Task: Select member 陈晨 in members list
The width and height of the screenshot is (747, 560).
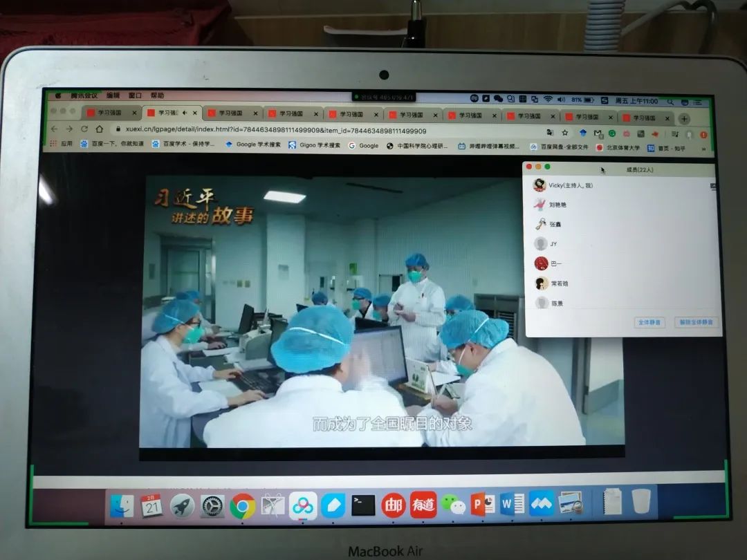Action: tap(623, 303)
